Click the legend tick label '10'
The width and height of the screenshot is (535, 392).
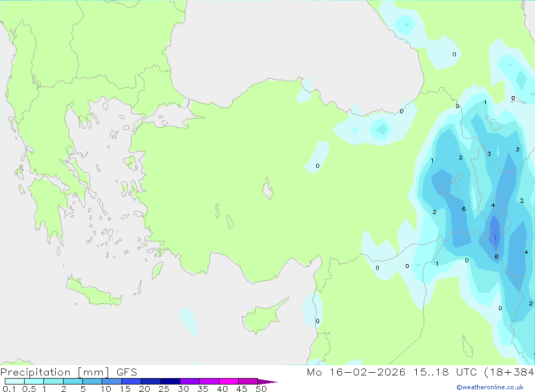coord(106,389)
